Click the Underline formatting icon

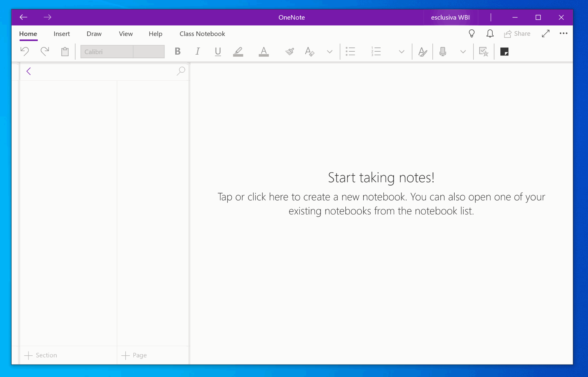click(218, 51)
